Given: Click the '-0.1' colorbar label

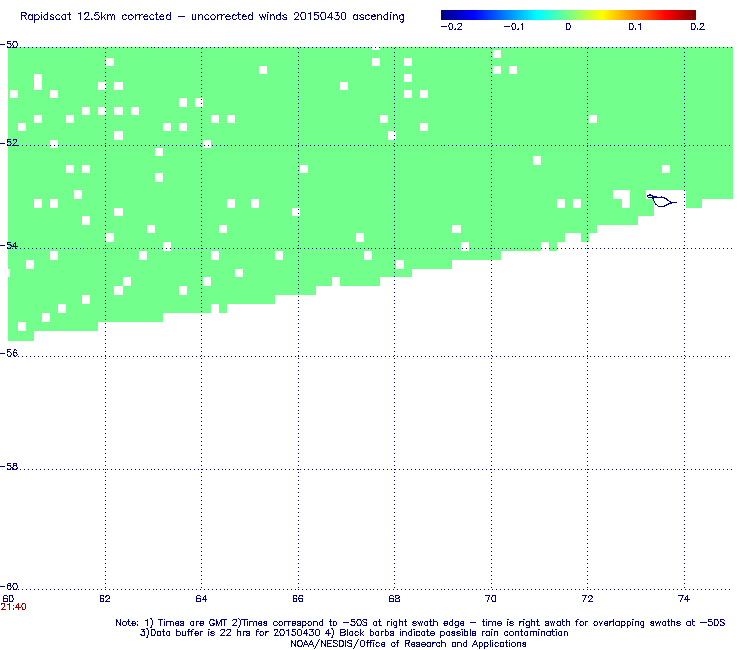Looking at the screenshot, I should [x=514, y=27].
